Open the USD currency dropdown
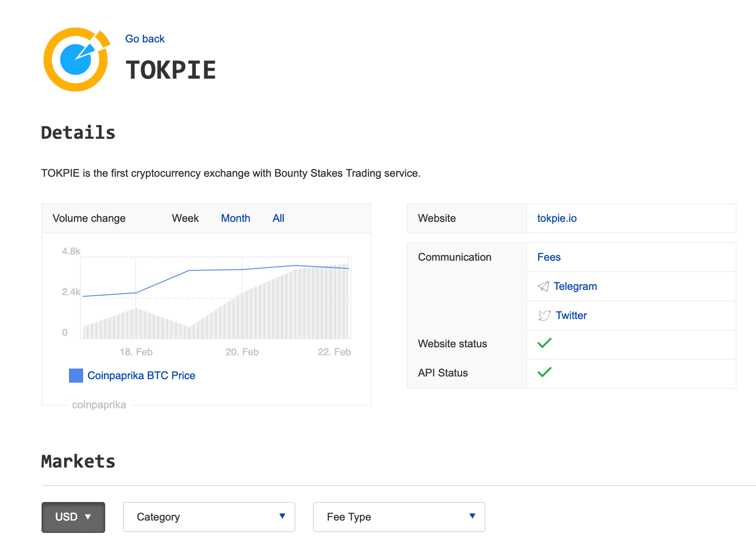756x555 pixels. [x=73, y=517]
